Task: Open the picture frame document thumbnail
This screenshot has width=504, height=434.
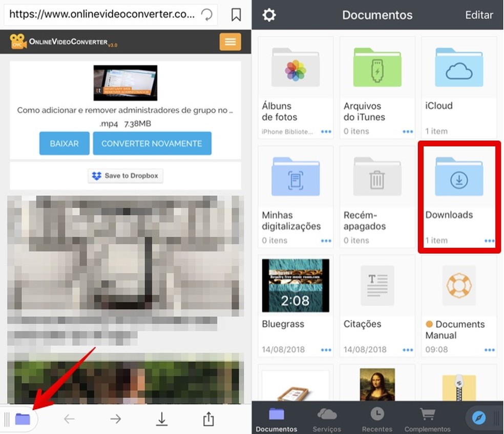Action: tap(296, 386)
